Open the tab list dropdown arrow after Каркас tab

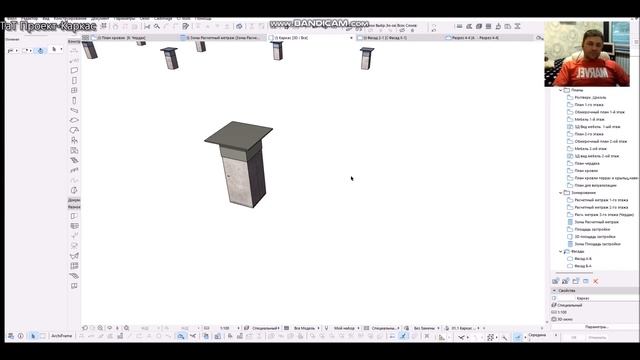[x=351, y=38]
